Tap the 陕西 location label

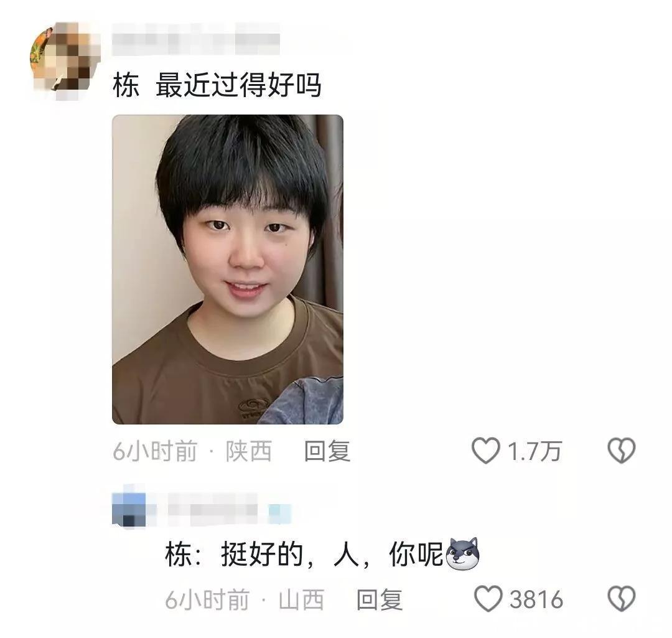(x=249, y=451)
